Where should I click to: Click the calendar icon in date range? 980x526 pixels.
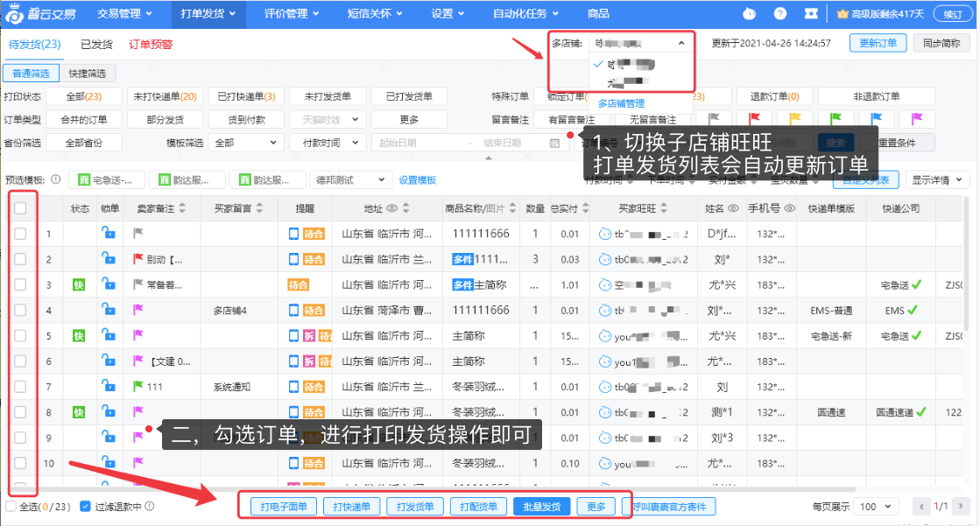click(554, 143)
